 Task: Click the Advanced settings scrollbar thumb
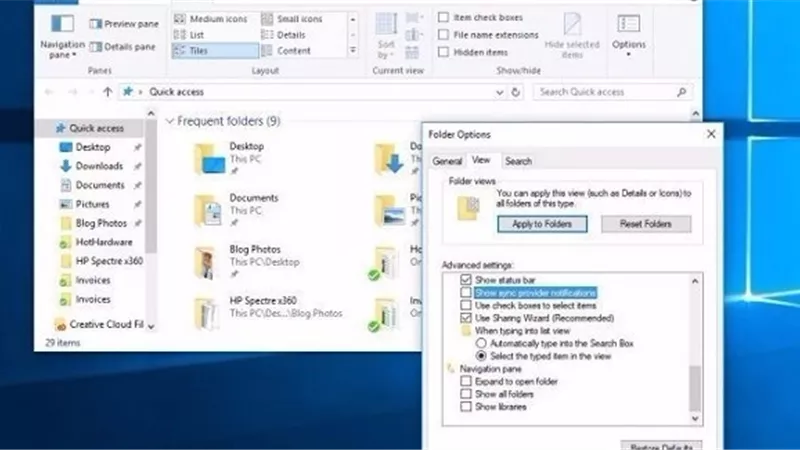point(695,389)
